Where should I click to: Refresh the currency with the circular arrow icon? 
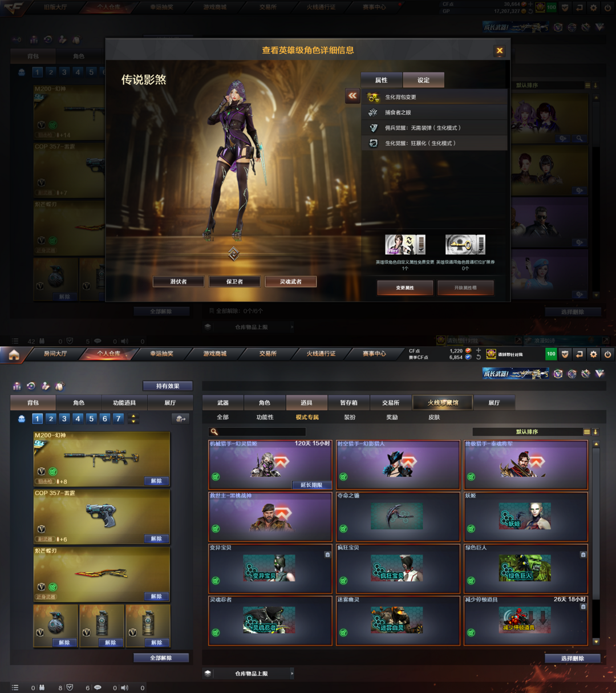[479, 358]
